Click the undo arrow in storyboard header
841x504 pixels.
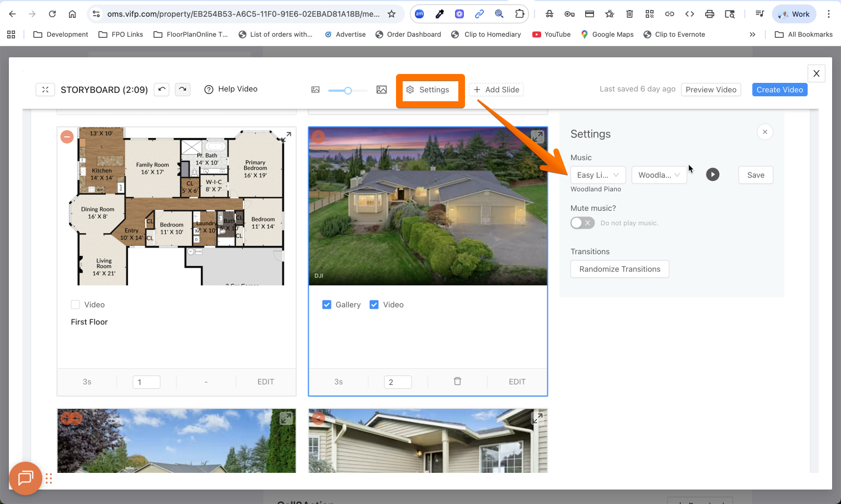[161, 89]
